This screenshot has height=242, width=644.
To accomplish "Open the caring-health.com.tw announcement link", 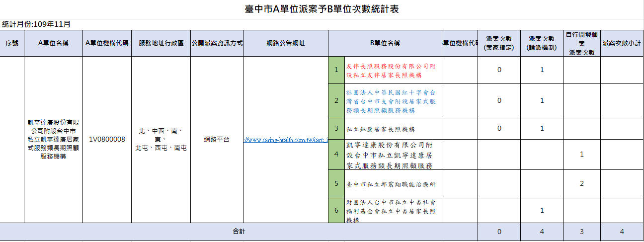I will [x=286, y=140].
